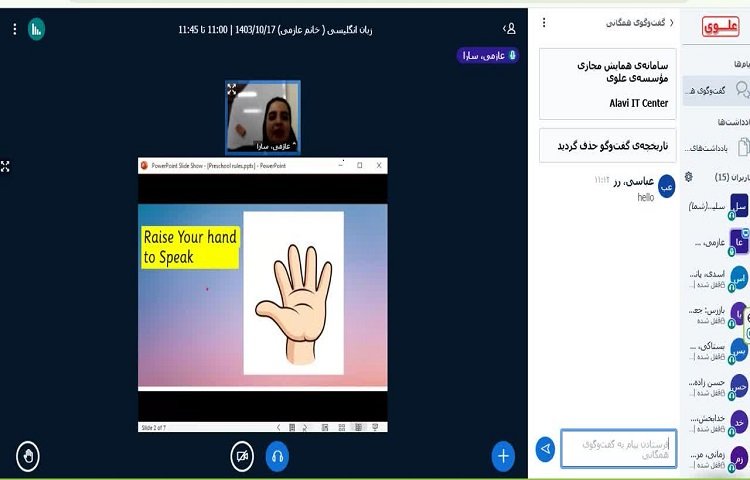Toggle the webcam sharing button
This screenshot has height=480, width=750.
[242, 456]
